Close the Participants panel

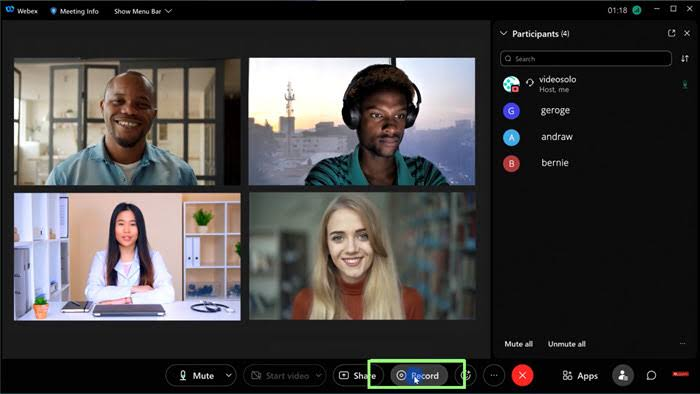coord(687,33)
